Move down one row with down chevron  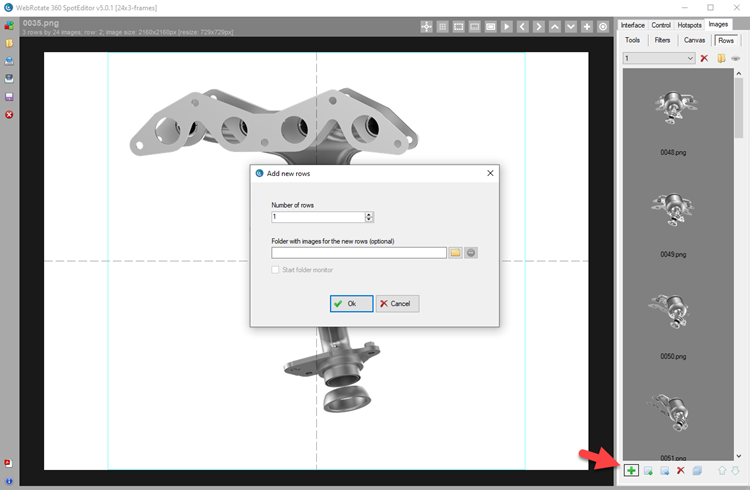click(571, 27)
